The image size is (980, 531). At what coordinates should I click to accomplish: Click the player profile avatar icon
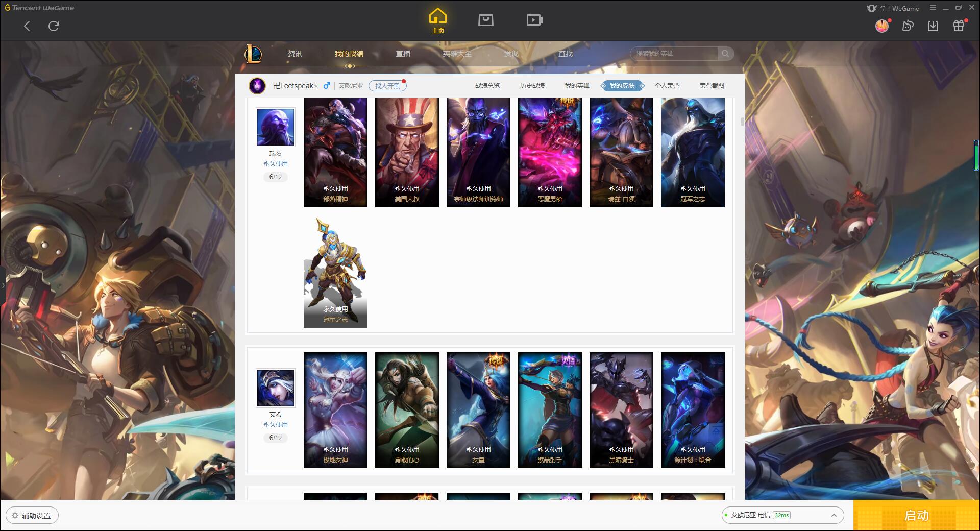257,85
